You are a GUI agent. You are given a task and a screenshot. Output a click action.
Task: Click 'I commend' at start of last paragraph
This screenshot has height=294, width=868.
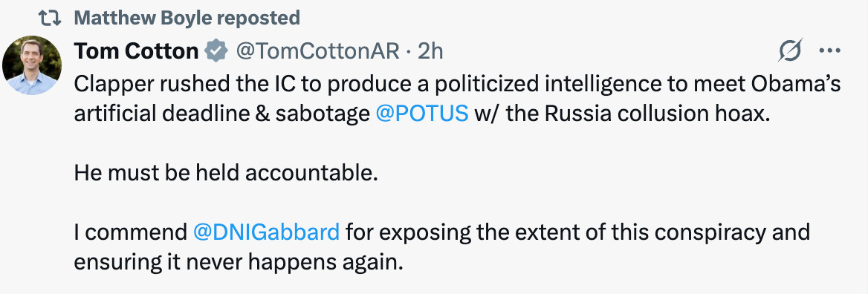pyautogui.click(x=131, y=232)
